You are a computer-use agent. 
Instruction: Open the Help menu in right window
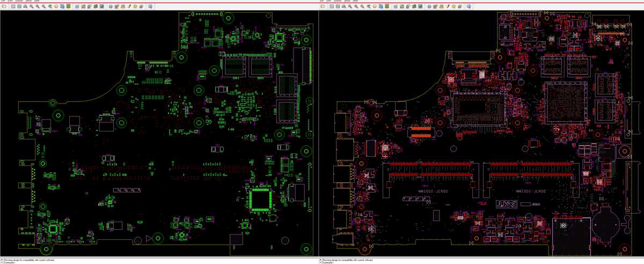(355, 1)
